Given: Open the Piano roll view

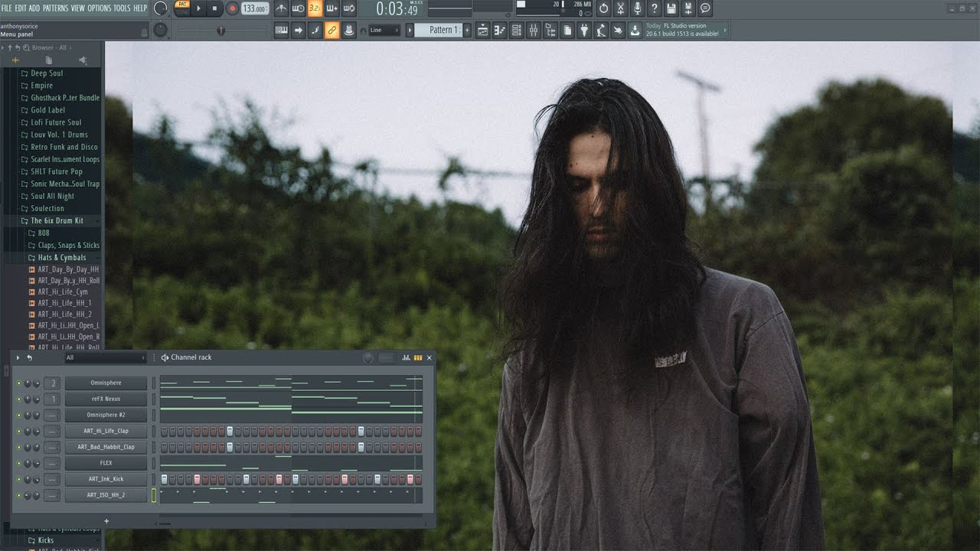Looking at the screenshot, I should pos(499,31).
